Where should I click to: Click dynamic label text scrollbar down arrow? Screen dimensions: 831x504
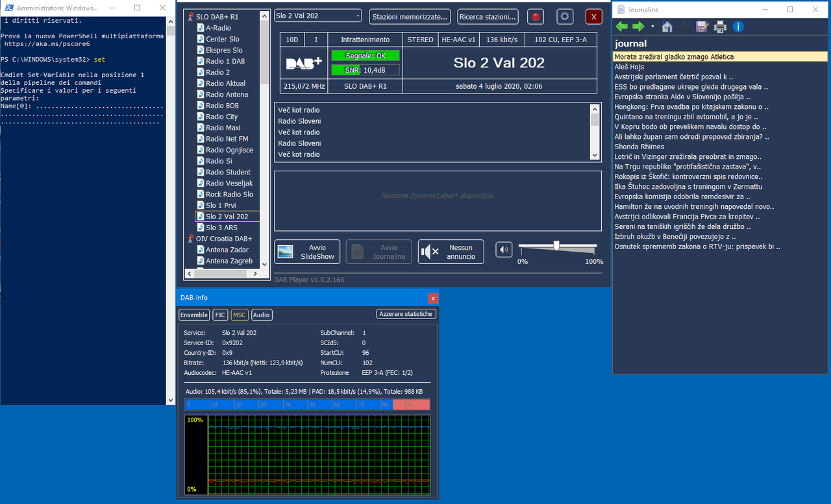coord(595,155)
